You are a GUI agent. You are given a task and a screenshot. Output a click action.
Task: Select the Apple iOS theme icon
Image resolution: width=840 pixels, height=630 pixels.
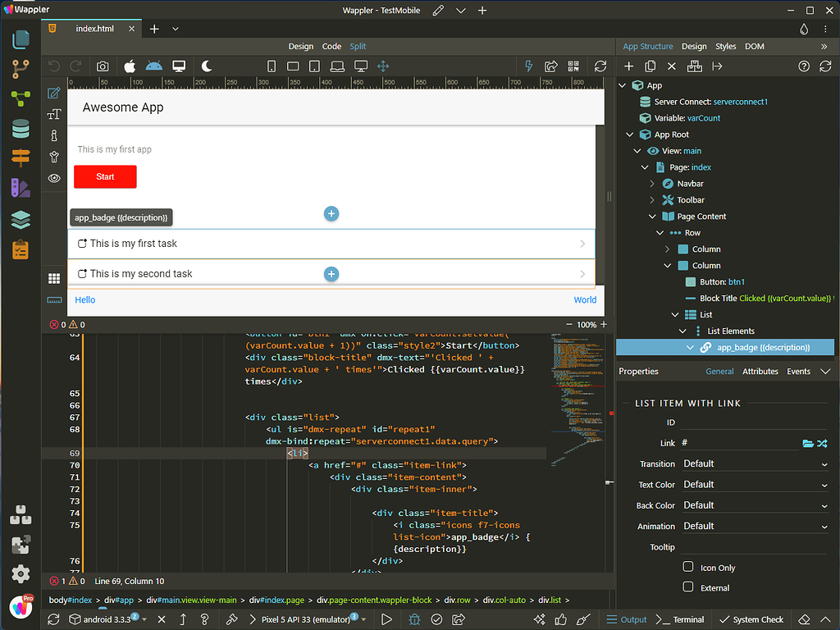(x=130, y=66)
